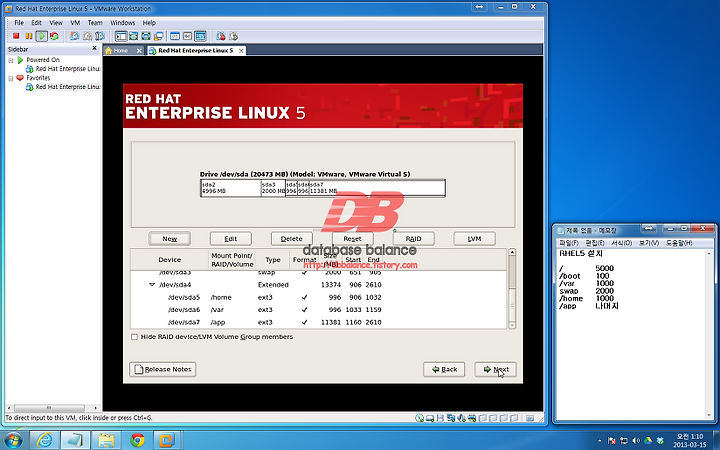This screenshot has height=450, width=720.
Task: Click the Capture Movie toolbar icon
Action: (x=221, y=36)
